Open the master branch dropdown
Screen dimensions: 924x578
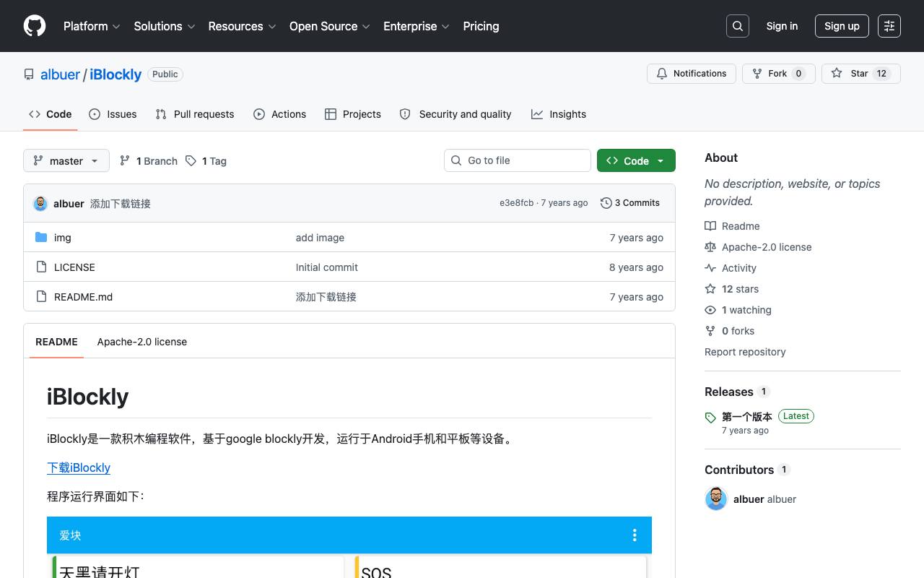point(66,160)
